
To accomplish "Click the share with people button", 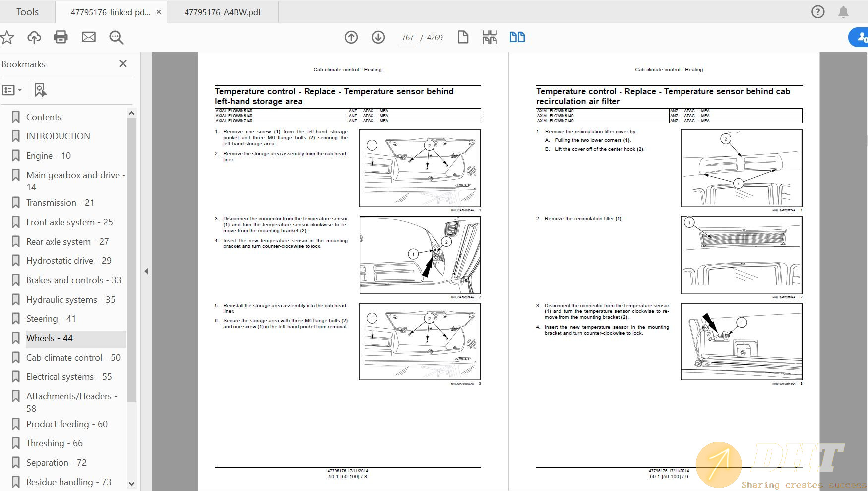I will click(860, 37).
